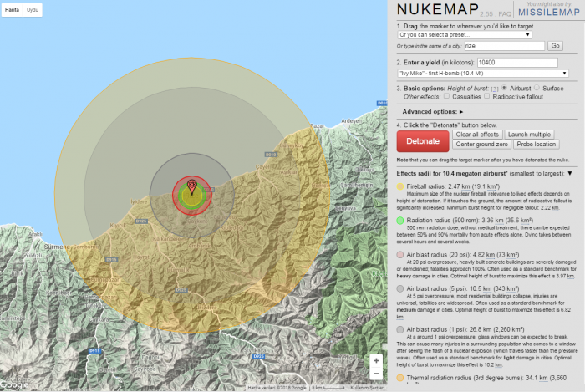
Task: Open the Ivy Mike yield preset dropdown
Action: (483, 74)
